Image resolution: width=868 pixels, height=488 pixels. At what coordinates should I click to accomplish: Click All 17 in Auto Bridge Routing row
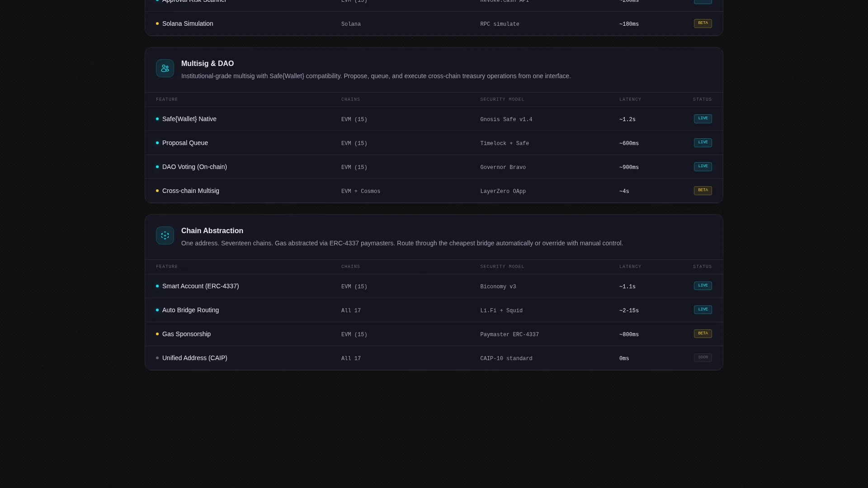[351, 311]
